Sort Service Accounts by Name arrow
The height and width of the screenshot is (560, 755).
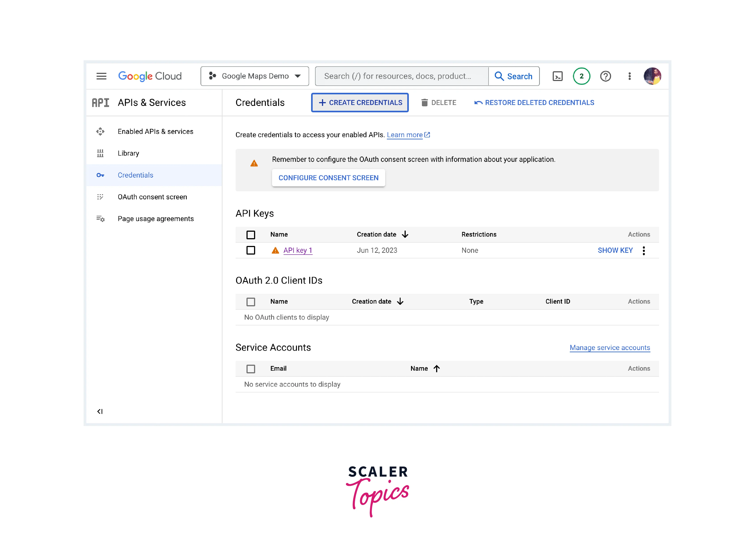[x=437, y=369]
